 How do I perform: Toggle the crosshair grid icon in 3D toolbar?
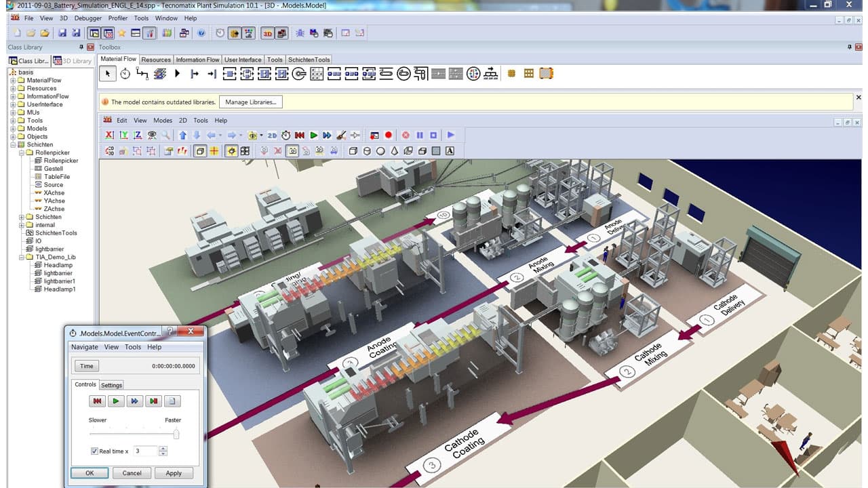[x=216, y=150]
